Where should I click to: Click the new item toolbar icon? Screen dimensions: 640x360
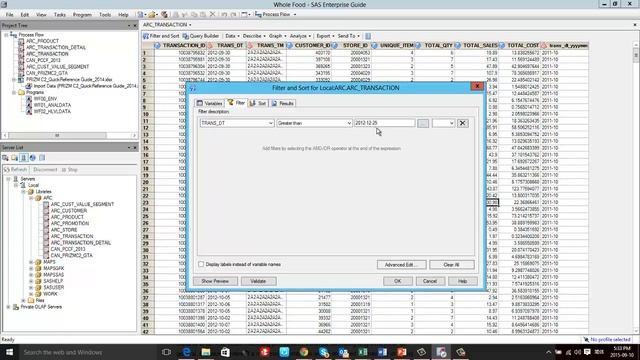click(x=140, y=14)
